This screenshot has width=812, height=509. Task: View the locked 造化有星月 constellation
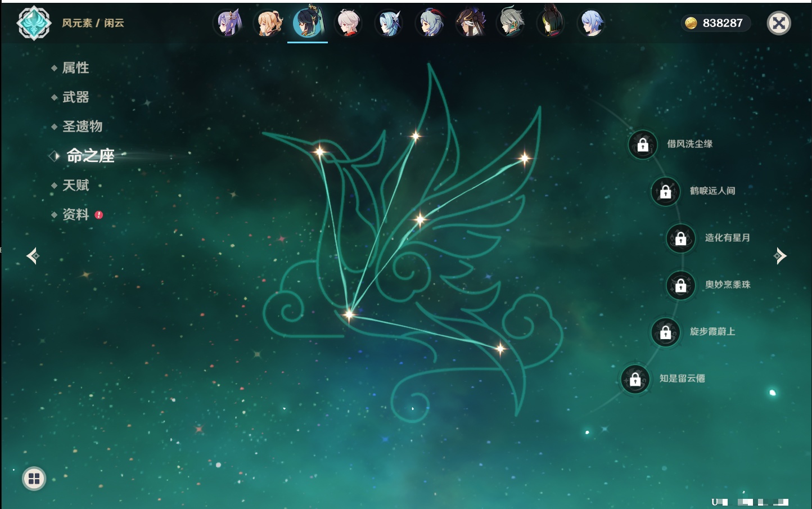(x=681, y=238)
